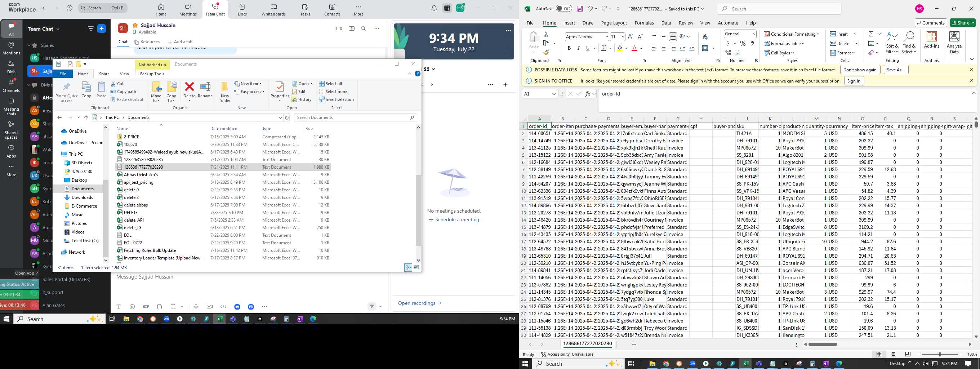Click Percent Style in Excel Number group
This screenshot has width=980, height=369.
743,43
